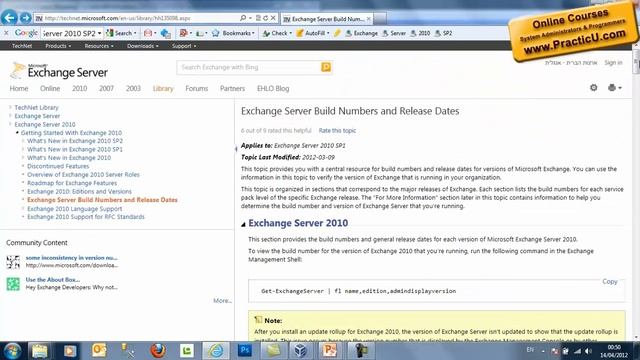640x360 pixels.
Task: Open Photoshop from the taskbar
Action: pos(245,350)
